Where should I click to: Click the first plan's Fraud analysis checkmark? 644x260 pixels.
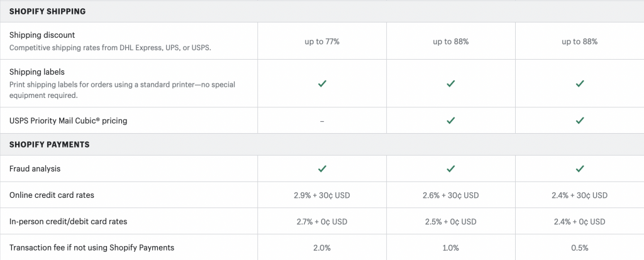[322, 168]
